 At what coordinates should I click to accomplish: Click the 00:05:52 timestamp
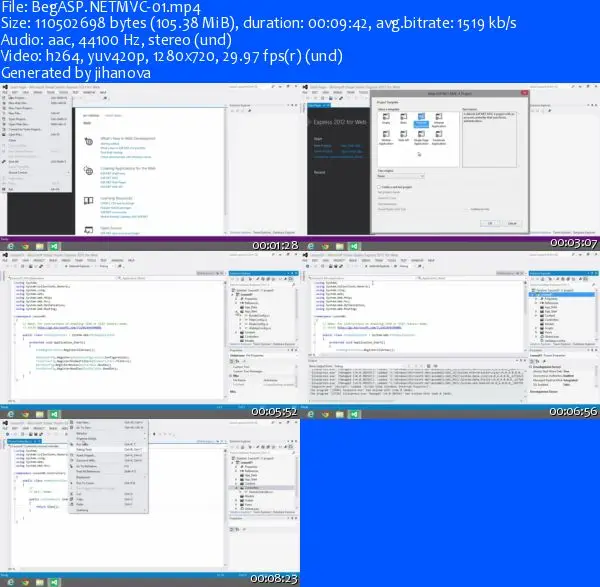(x=274, y=411)
